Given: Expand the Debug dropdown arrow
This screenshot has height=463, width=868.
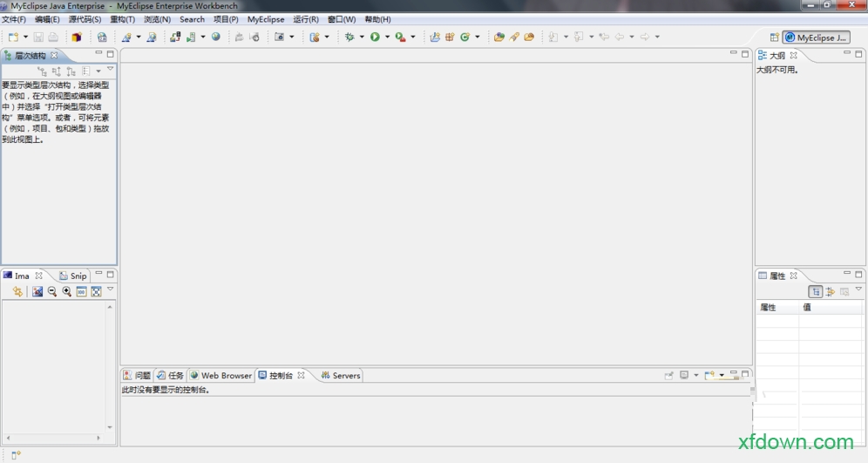Looking at the screenshot, I should click(362, 37).
